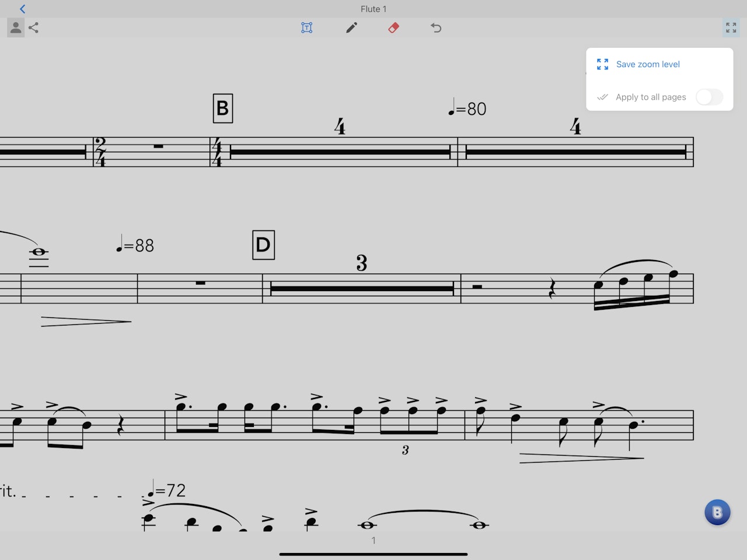Tap rehearsal mark B in the score

tap(223, 108)
